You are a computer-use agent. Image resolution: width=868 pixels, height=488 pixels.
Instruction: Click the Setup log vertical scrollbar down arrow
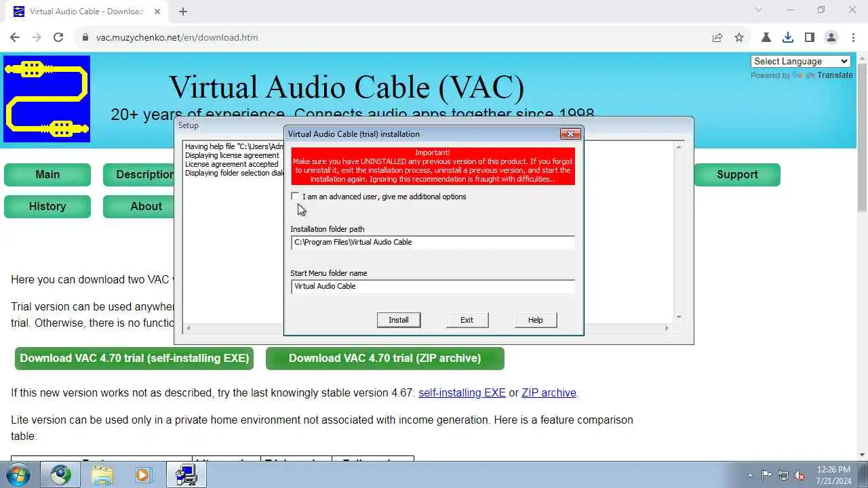click(x=679, y=317)
